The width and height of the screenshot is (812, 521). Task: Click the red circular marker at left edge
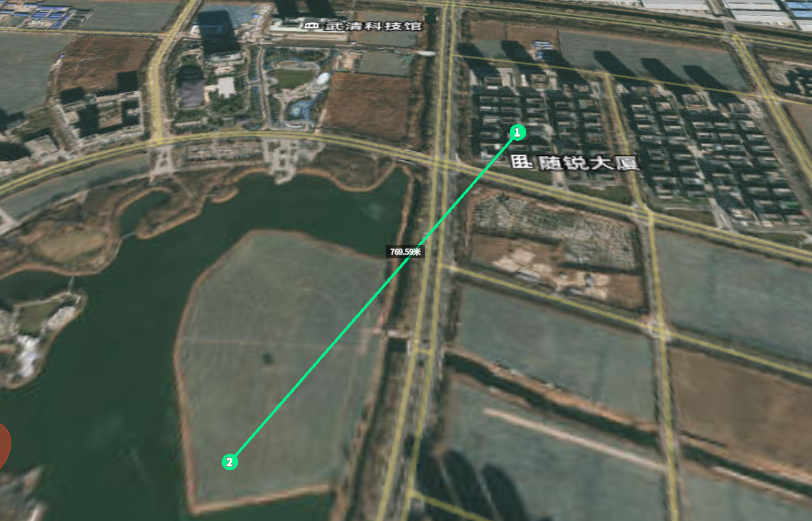[4, 446]
